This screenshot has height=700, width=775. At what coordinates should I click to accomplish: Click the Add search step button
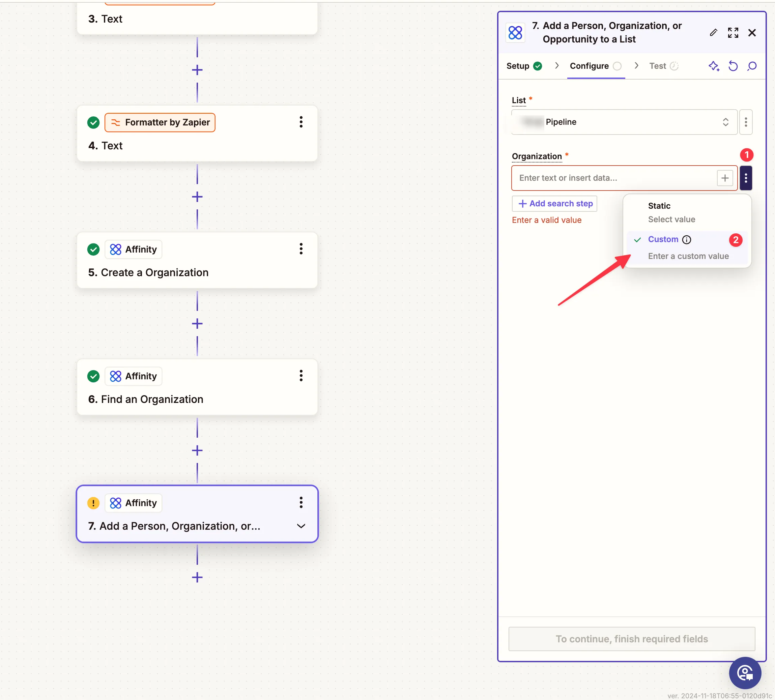click(554, 204)
